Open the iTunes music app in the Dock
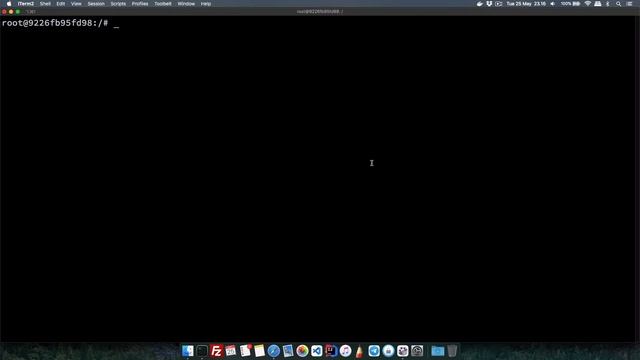Screen dimensions: 640x360 [345, 351]
